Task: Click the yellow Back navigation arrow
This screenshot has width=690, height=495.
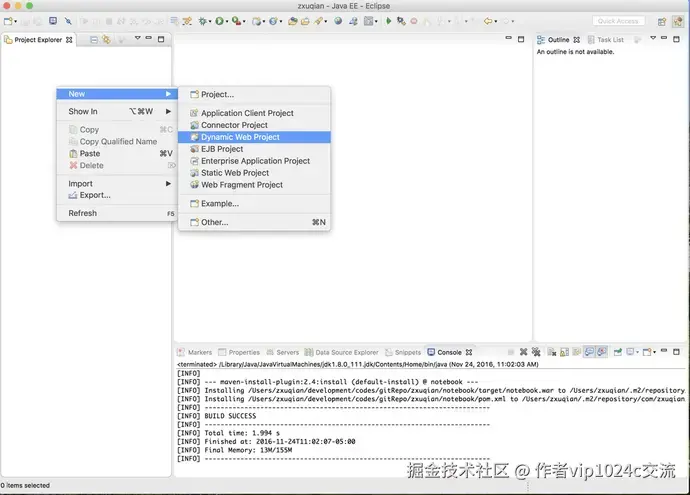Action: click(488, 21)
